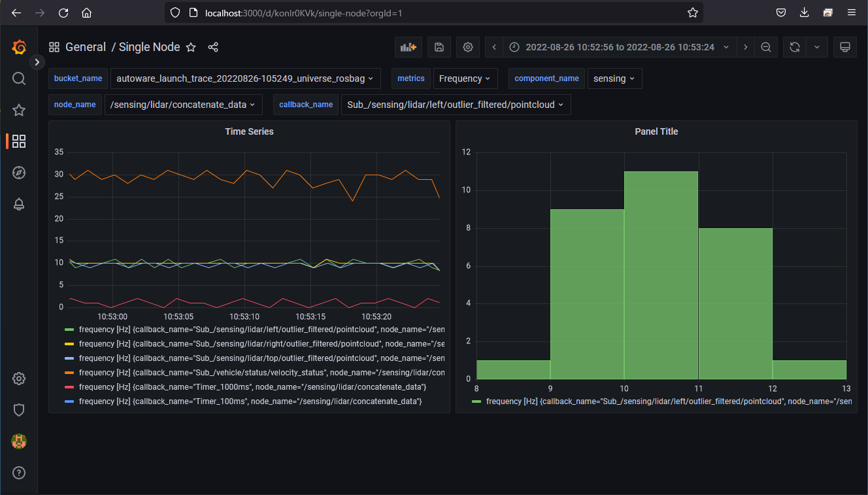Mark the Single Node dashboard as favorite

[190, 47]
